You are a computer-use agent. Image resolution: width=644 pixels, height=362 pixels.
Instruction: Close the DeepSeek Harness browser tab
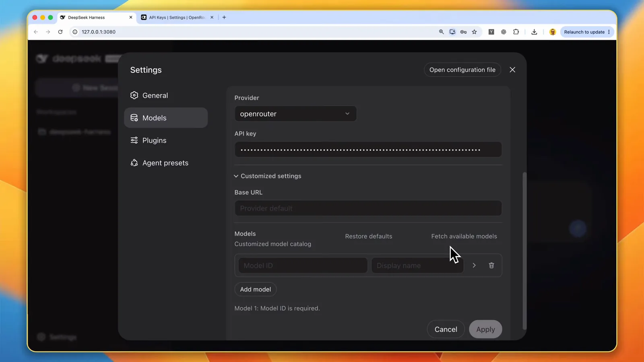pos(131,17)
